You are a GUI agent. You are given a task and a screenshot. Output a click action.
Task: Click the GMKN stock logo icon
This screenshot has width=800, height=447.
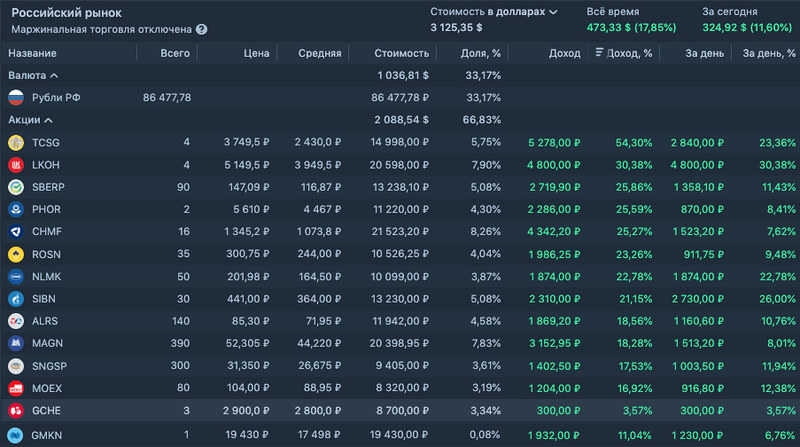point(15,435)
